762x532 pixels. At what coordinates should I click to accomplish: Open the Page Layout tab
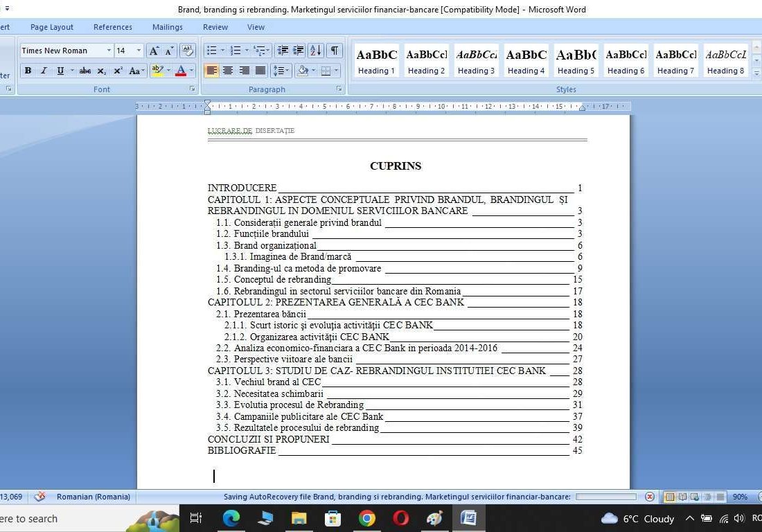pyautogui.click(x=51, y=27)
